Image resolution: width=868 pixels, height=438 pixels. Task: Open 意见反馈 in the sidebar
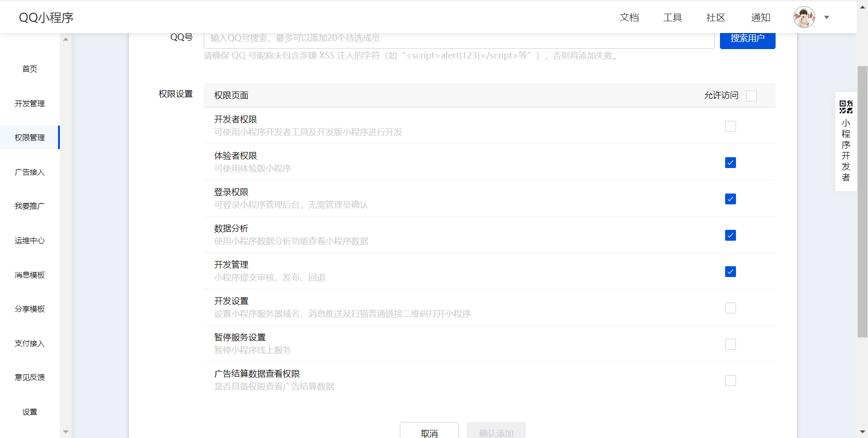30,377
